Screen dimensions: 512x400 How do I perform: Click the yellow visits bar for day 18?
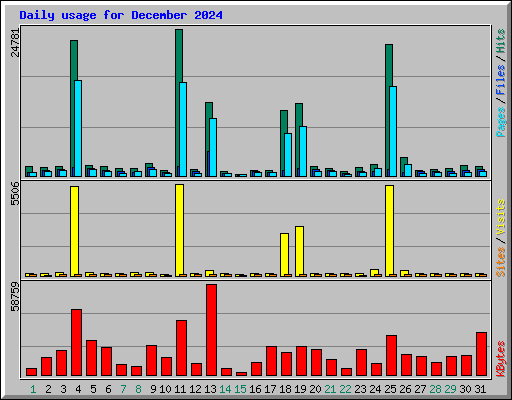click(284, 255)
